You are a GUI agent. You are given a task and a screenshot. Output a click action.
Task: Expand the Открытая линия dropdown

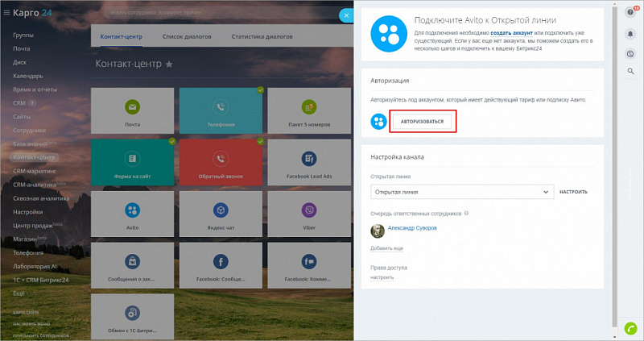click(462, 192)
